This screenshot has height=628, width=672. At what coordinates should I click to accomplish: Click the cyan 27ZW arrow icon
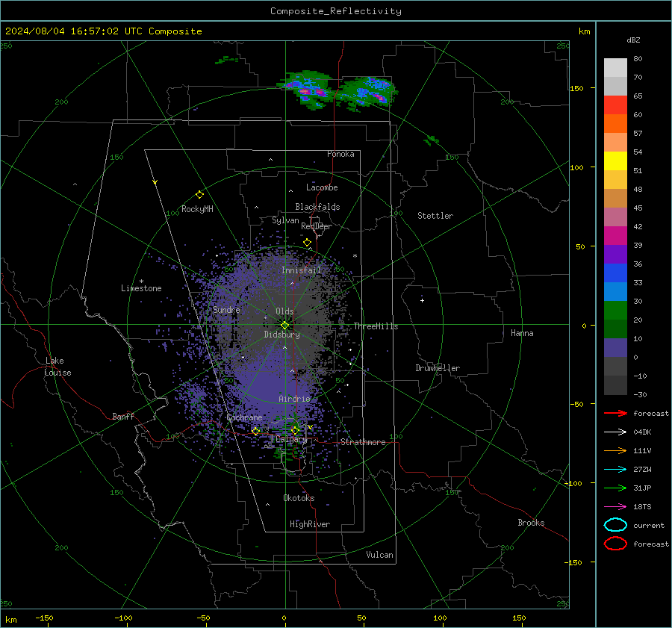tap(615, 470)
